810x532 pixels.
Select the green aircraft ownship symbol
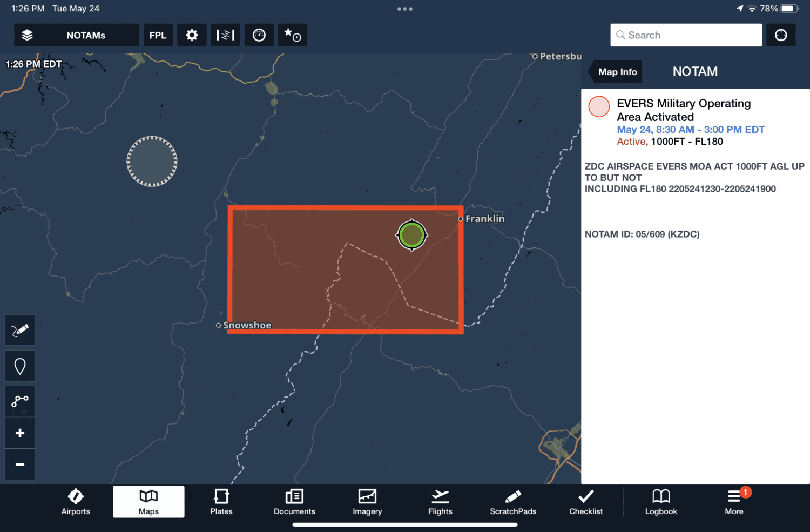tap(412, 235)
